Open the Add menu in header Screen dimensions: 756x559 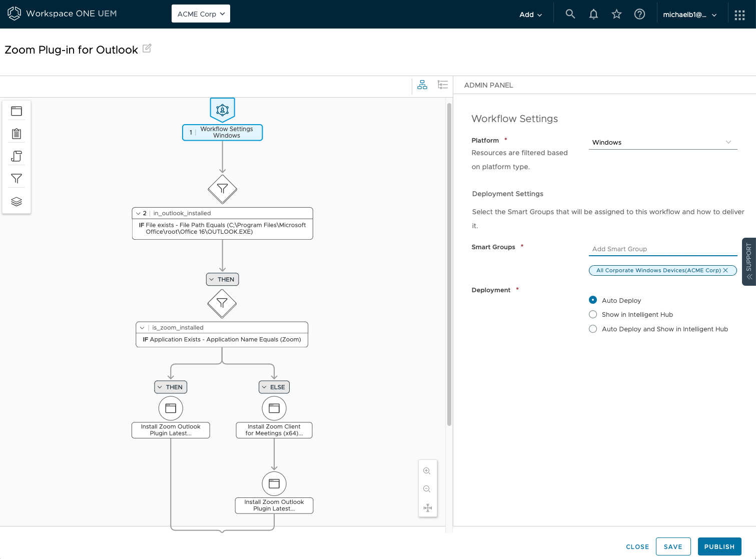coord(530,15)
